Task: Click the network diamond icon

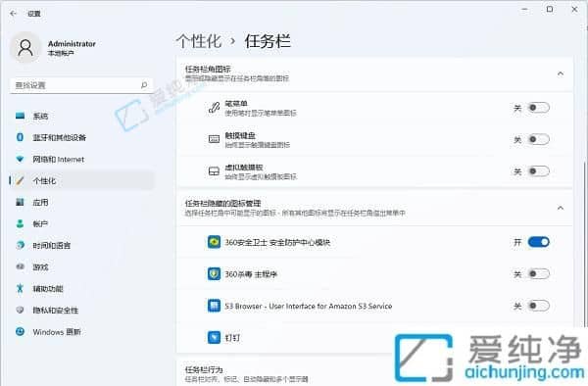Action: tap(20, 159)
